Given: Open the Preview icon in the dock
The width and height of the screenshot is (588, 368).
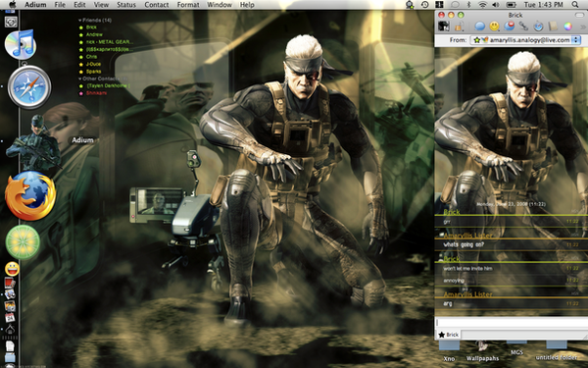Looking at the screenshot, I should click(10, 294).
